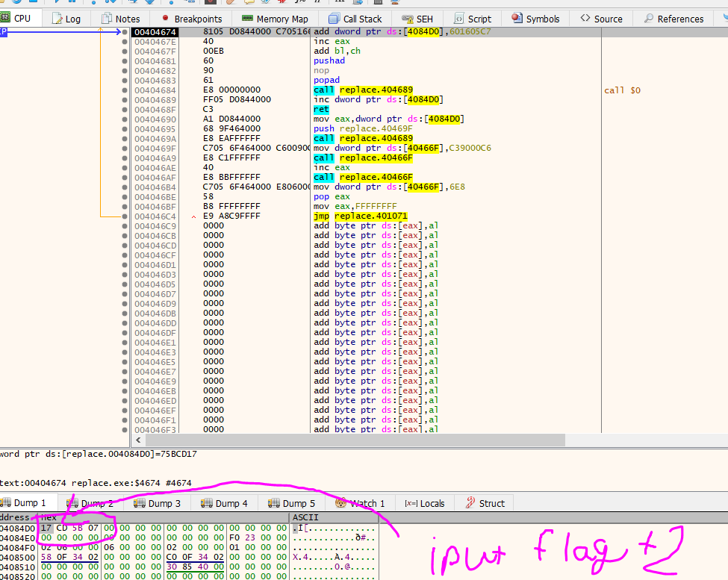The width and height of the screenshot is (728, 580).
Task: Toggle breakpoint dot at address 004046BE
Action: tap(125, 197)
